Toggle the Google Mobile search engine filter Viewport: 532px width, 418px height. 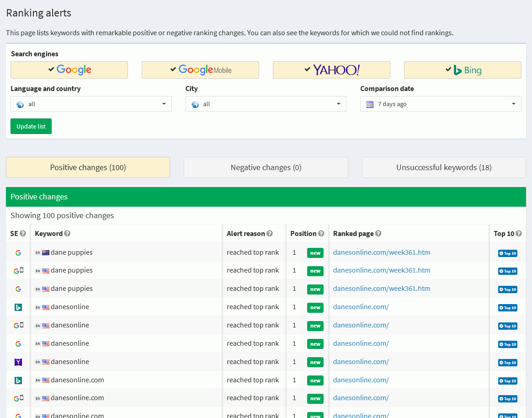[x=200, y=70]
